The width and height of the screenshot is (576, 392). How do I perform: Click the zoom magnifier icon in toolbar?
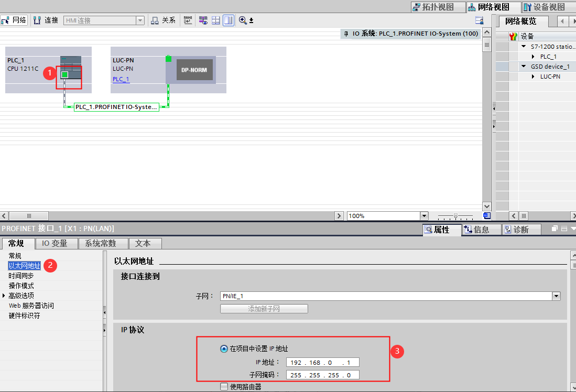click(243, 20)
